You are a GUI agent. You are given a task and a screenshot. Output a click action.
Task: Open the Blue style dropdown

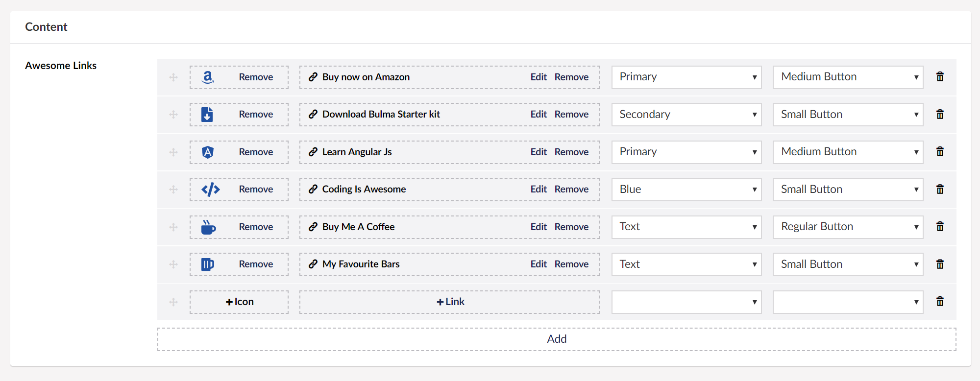(x=686, y=190)
